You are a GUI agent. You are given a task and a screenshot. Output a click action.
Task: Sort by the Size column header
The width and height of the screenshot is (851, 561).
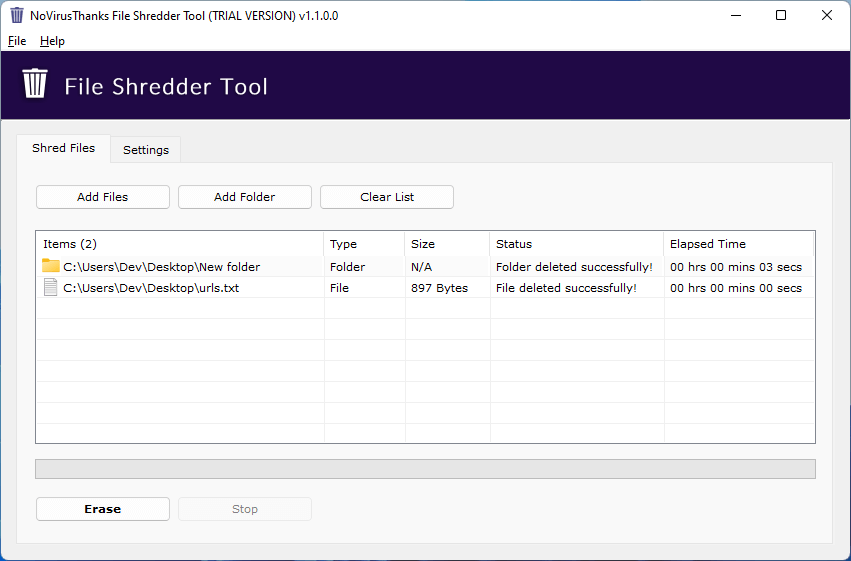447,244
